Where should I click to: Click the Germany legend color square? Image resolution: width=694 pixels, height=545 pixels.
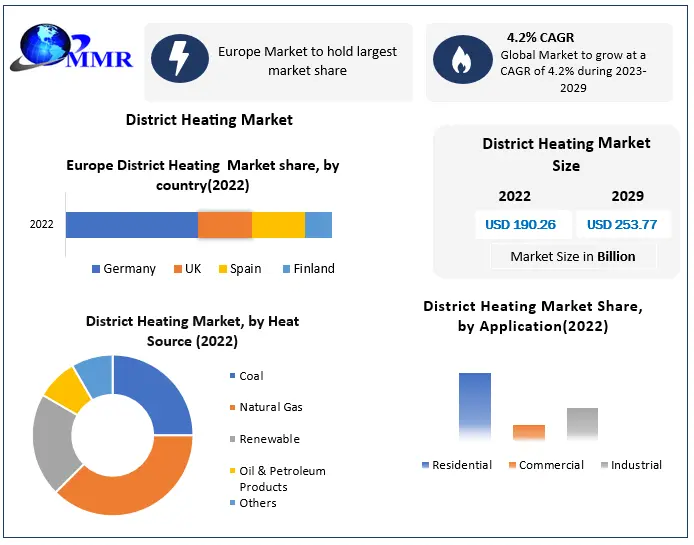[x=96, y=269]
